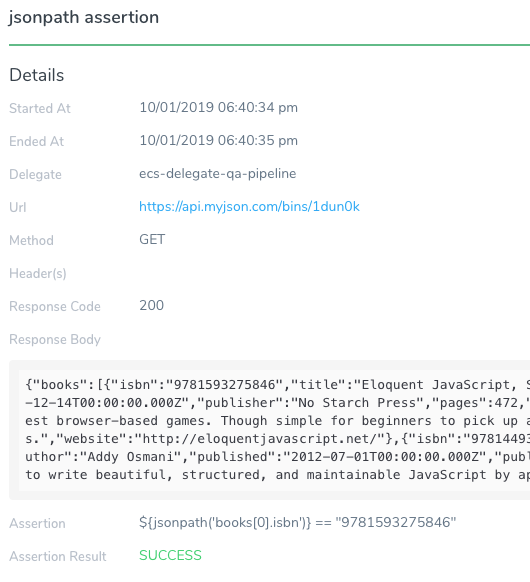Viewport: 530px width, 582px height.
Task: Select the Delegate field label
Action: (x=35, y=174)
